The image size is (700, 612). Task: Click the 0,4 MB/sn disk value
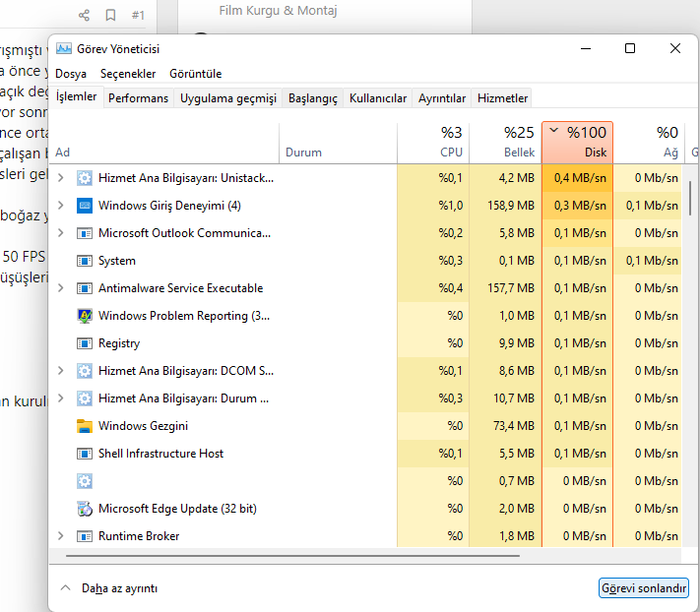(580, 178)
